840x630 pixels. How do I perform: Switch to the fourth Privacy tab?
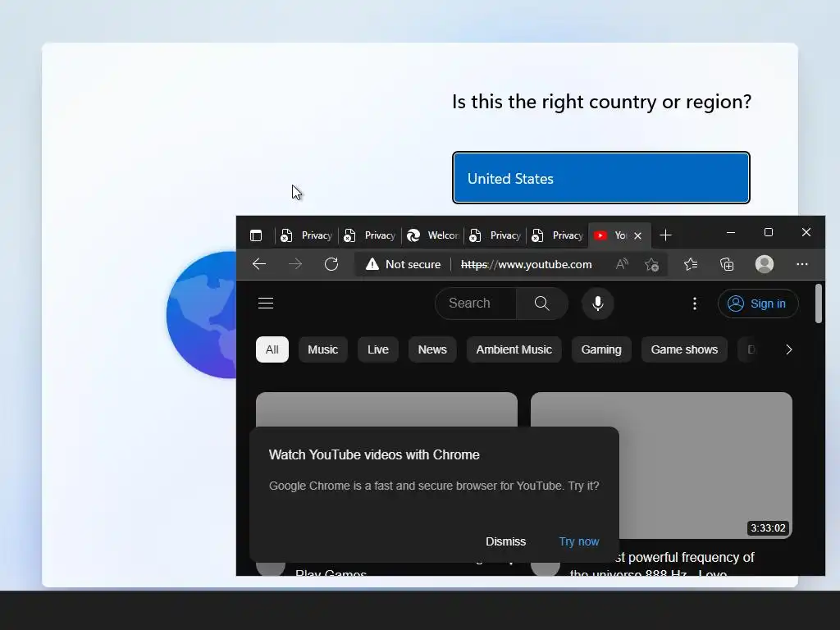pos(558,235)
